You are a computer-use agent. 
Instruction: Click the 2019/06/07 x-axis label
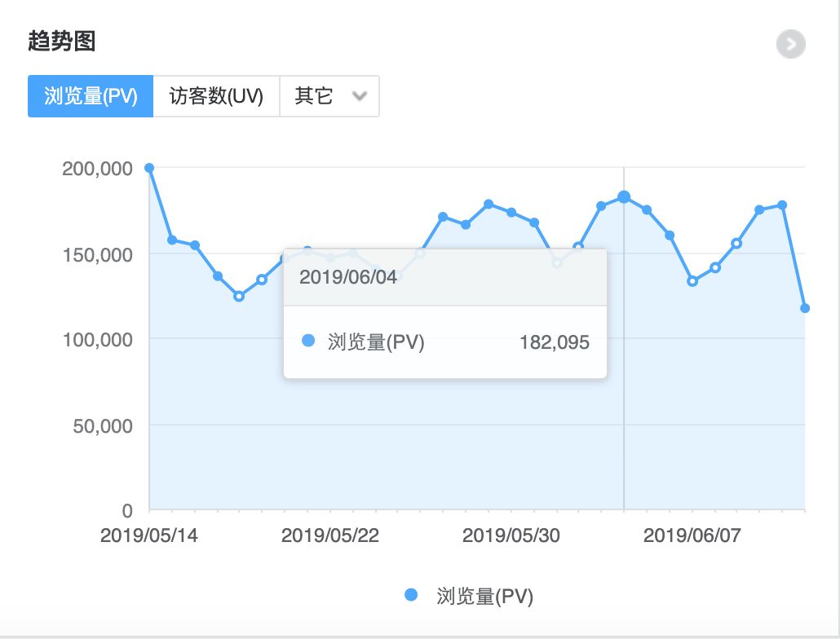[x=692, y=535]
